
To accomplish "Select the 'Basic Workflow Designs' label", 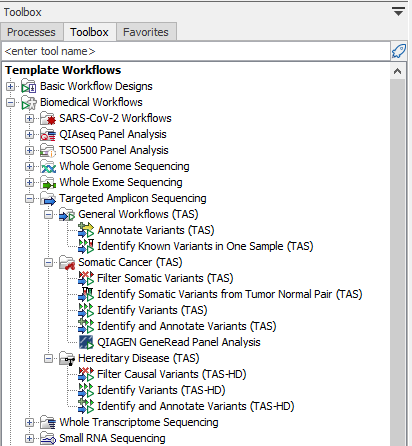I will pyautogui.click(x=96, y=86).
